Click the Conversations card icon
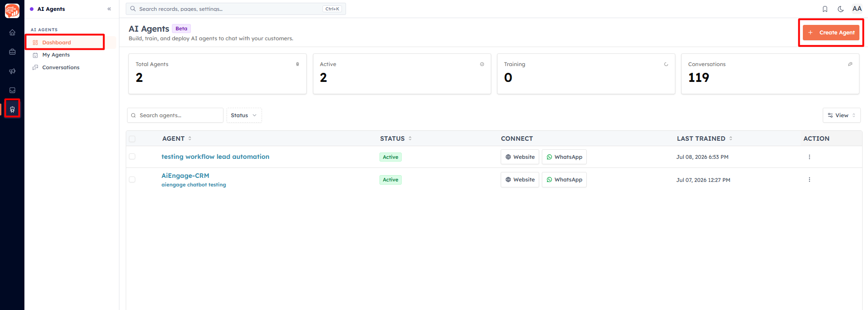This screenshot has height=310, width=868. [x=850, y=64]
